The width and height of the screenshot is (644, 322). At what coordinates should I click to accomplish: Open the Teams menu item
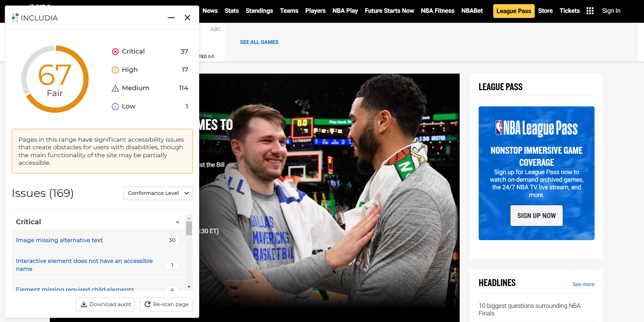click(289, 11)
